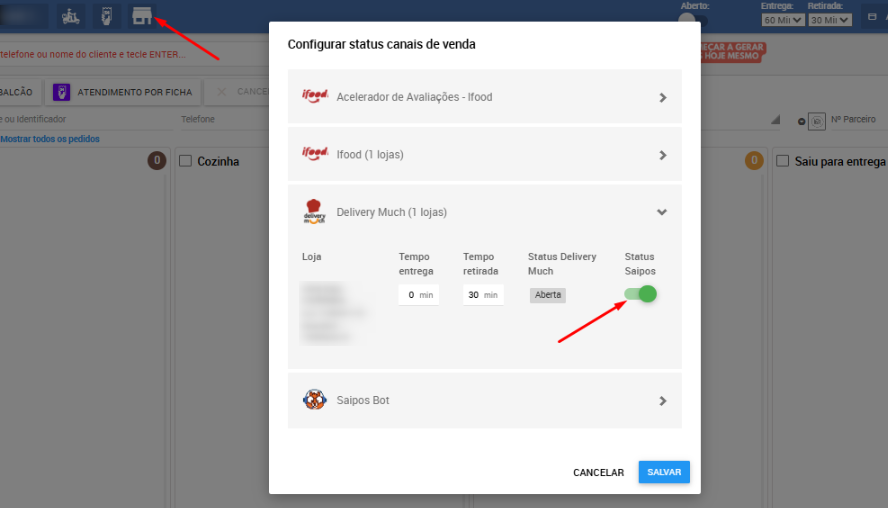This screenshot has height=508, width=888.
Task: Click the Ifood logo in Ifood lojas row
Action: click(315, 153)
